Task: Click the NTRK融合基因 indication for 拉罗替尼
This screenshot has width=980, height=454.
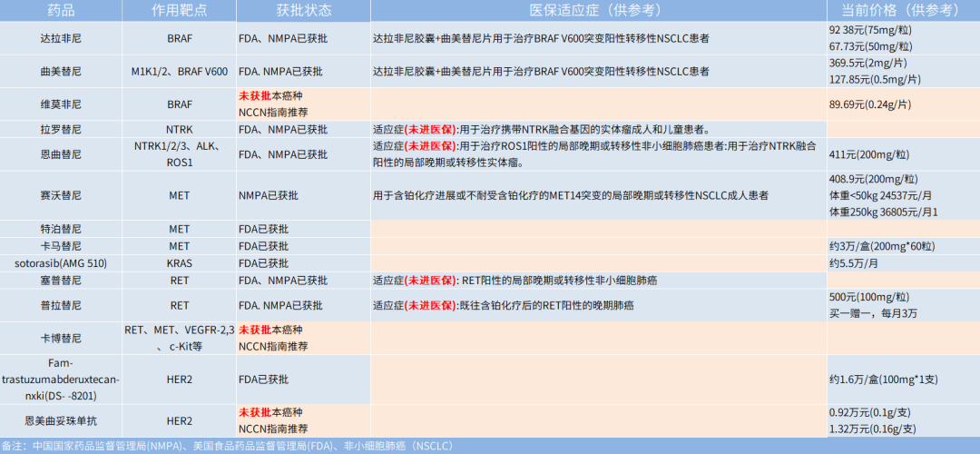Action: 541,130
